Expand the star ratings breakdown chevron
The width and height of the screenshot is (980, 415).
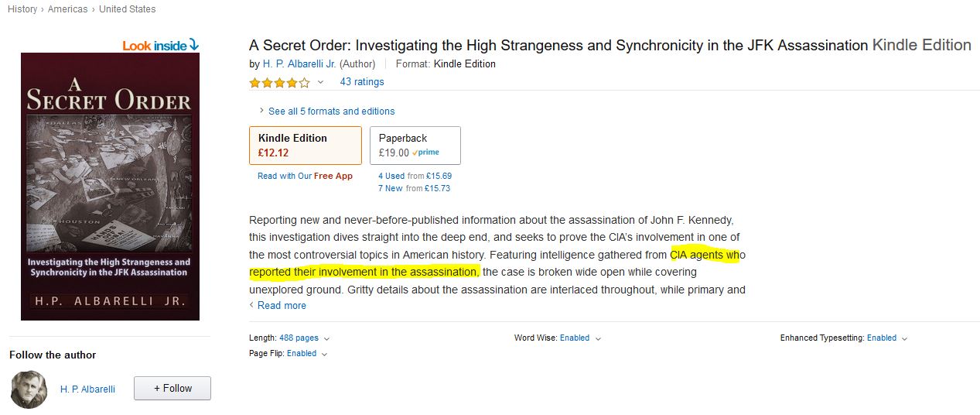tap(320, 82)
